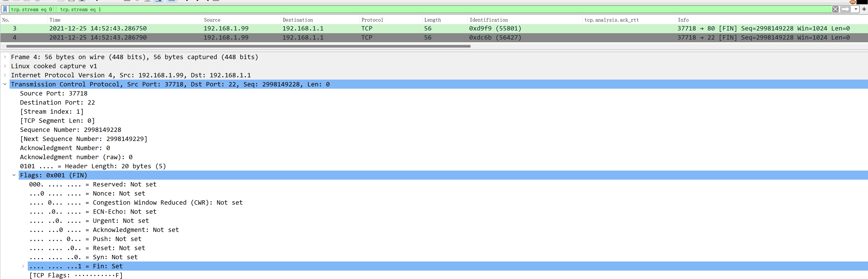Expand Internet Protocol Version 4 section
The height and width of the screenshot is (279, 868).
click(5, 75)
